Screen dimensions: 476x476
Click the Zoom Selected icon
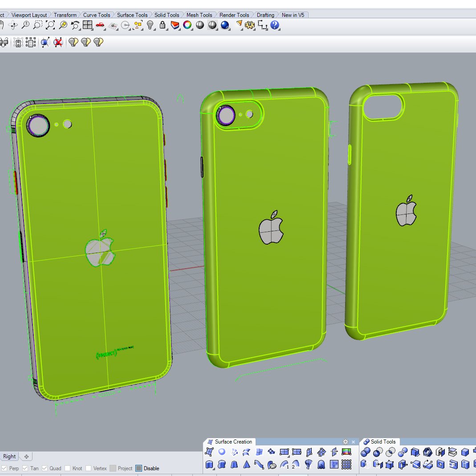tap(63, 25)
